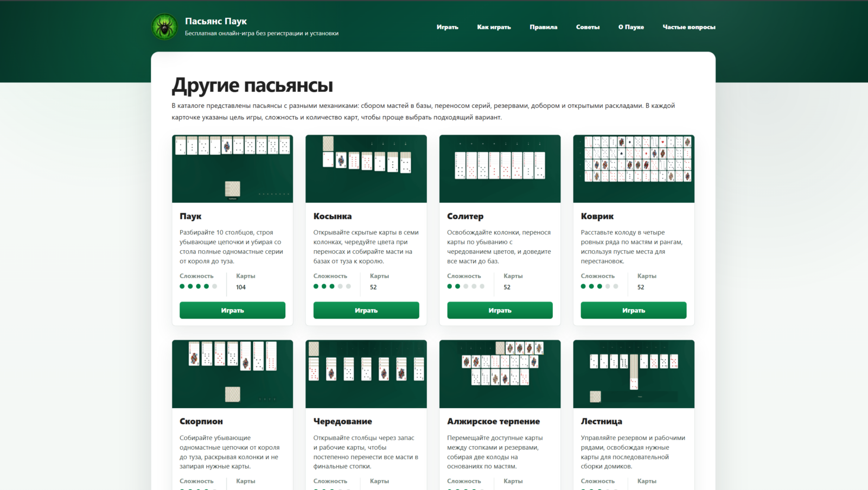Click the Чередование card title
This screenshot has width=868, height=490.
[343, 422]
